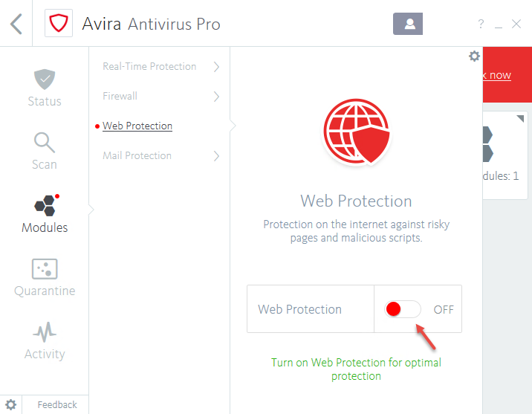Select Web Protection menu item
This screenshot has height=414, width=532.
click(137, 126)
